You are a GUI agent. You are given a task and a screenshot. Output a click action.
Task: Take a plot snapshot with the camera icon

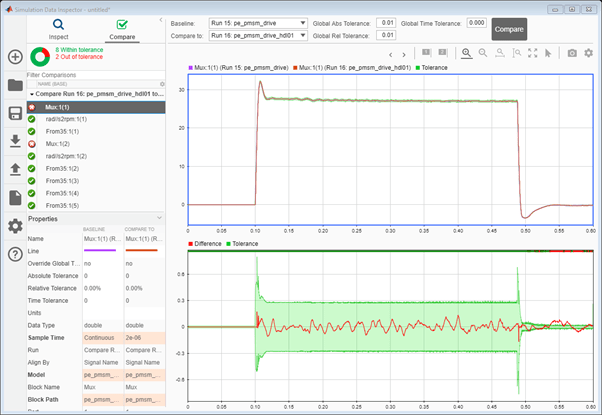coord(572,53)
